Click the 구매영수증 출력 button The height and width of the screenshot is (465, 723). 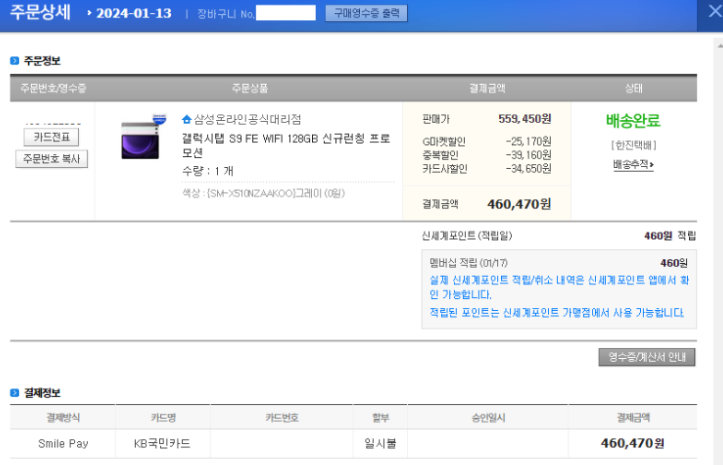point(366,13)
